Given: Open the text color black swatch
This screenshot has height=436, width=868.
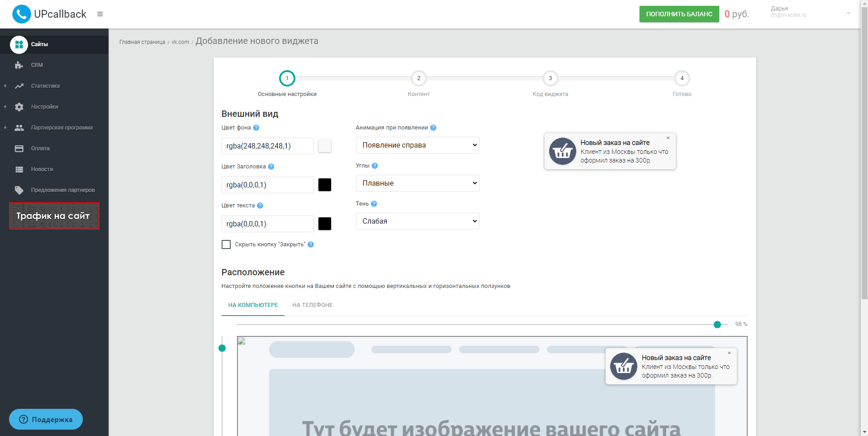Looking at the screenshot, I should (x=325, y=224).
